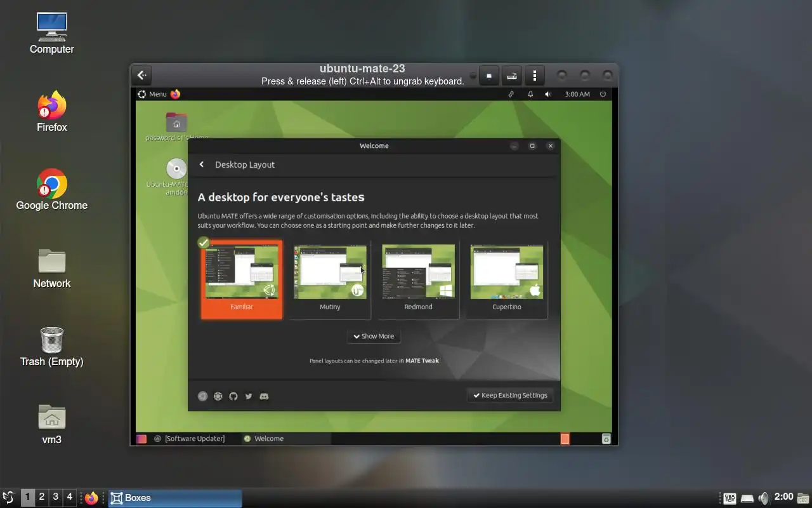812x508 pixels.
Task: Open the Twitter icon link
Action: tap(249, 396)
